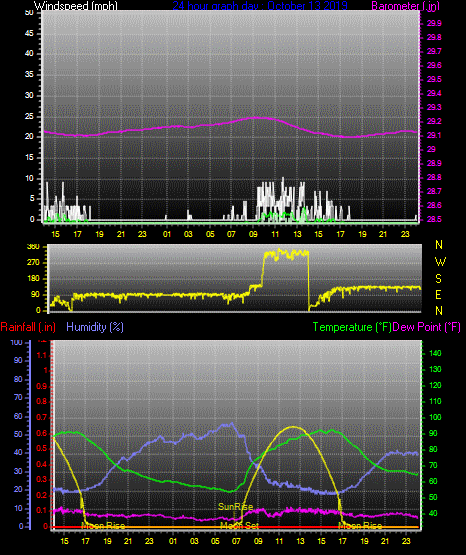Click the "5" windspeed axis value

[x=32, y=199]
